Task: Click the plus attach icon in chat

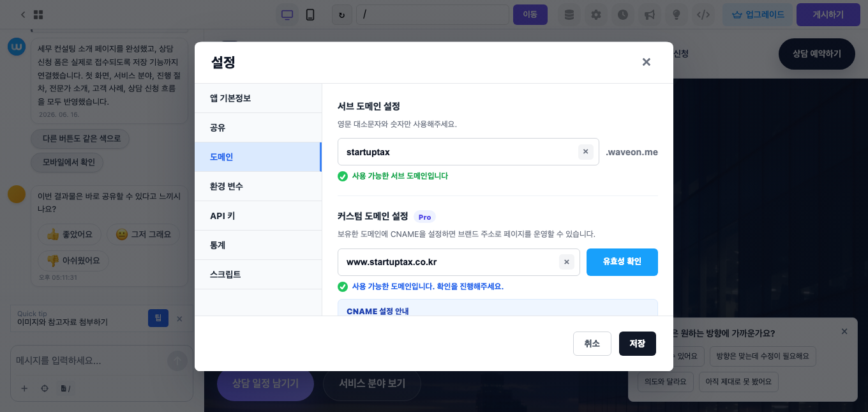Action: click(24, 388)
